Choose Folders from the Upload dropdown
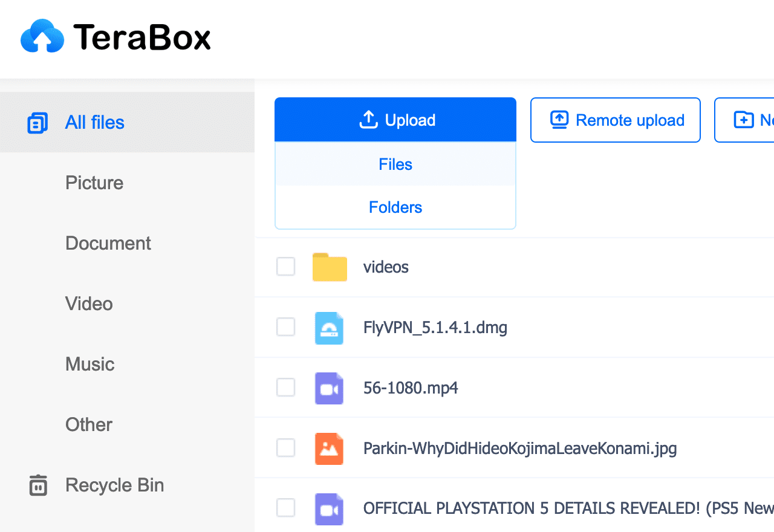 (x=395, y=207)
